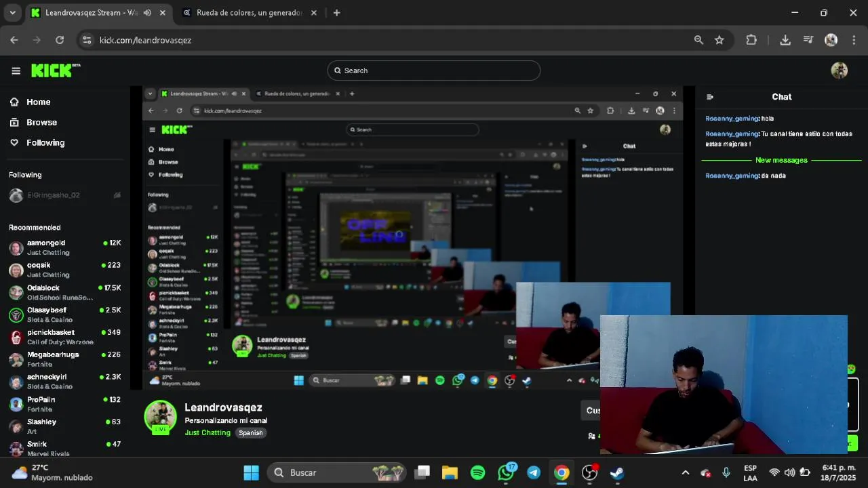Open the Chrome profile avatar in toolbar
Image resolution: width=868 pixels, height=488 pixels.
[831, 40]
